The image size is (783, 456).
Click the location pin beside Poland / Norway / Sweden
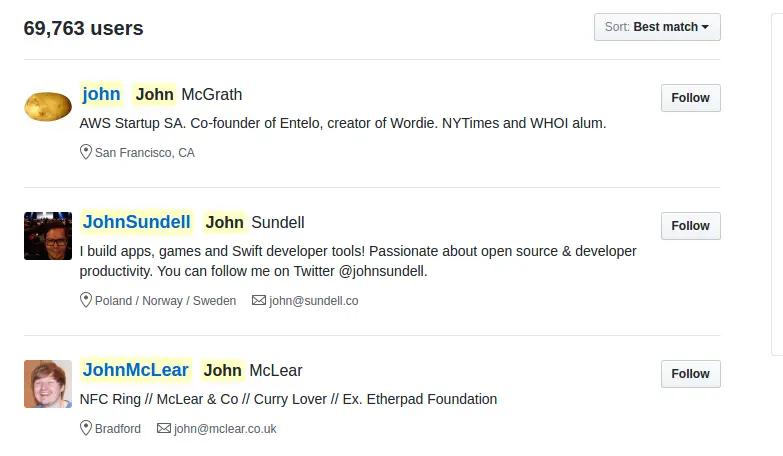point(86,301)
